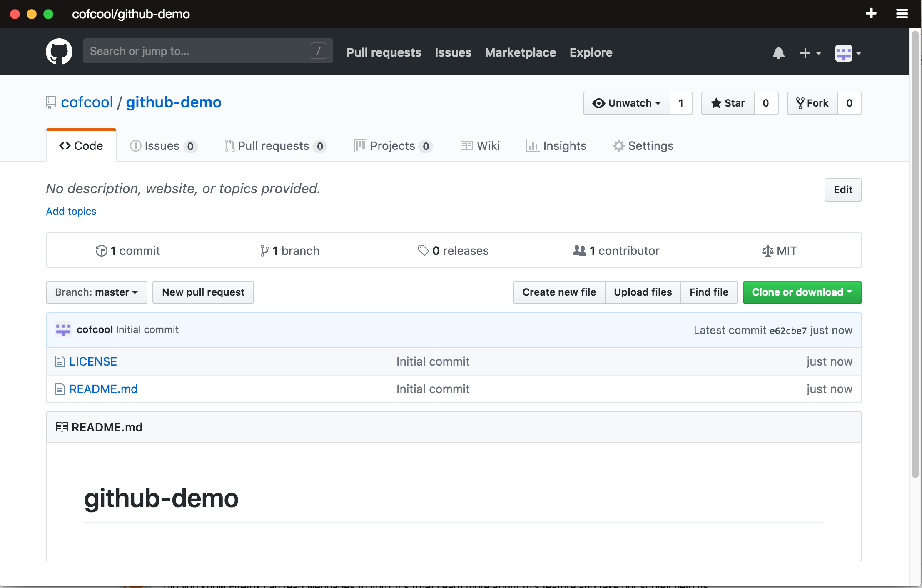
Task: Open the Projects tab
Action: tap(393, 146)
